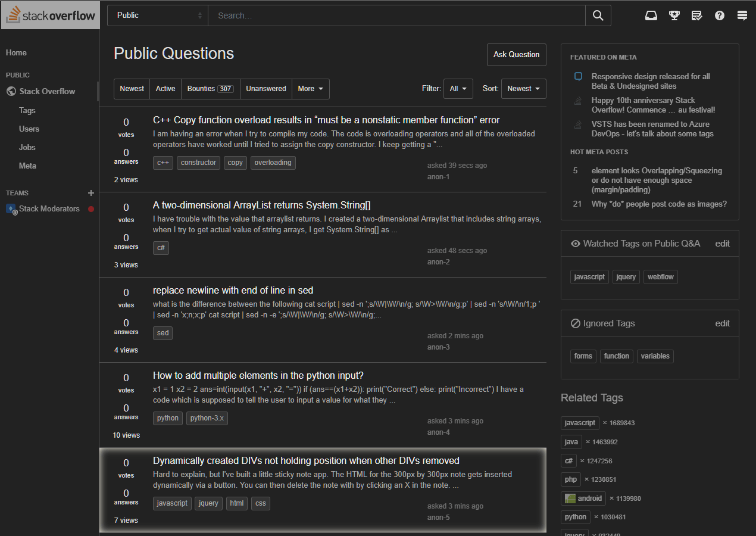Click the Watched Tags eye icon

(x=576, y=244)
